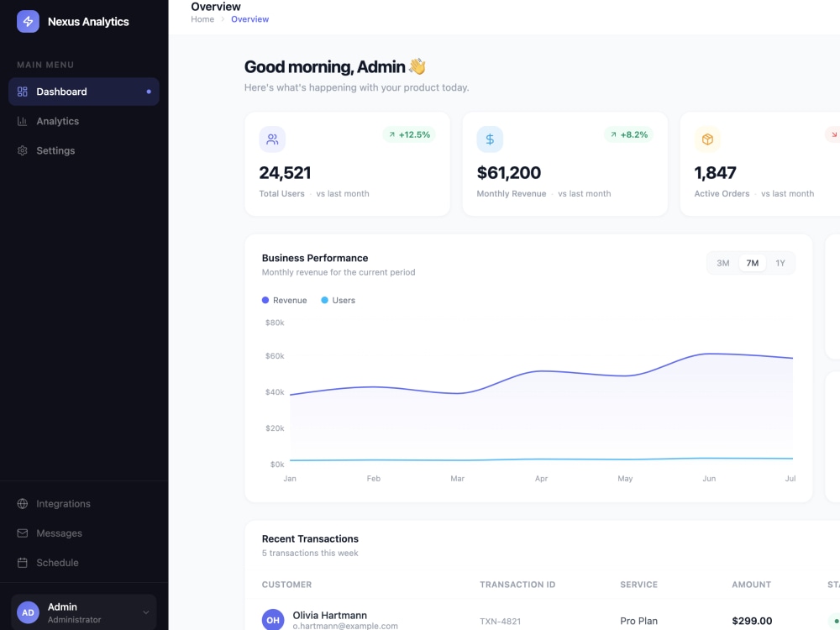This screenshot has width=840, height=630.
Task: Click the Nexus Analytics lightning bolt logo
Action: pos(28,22)
